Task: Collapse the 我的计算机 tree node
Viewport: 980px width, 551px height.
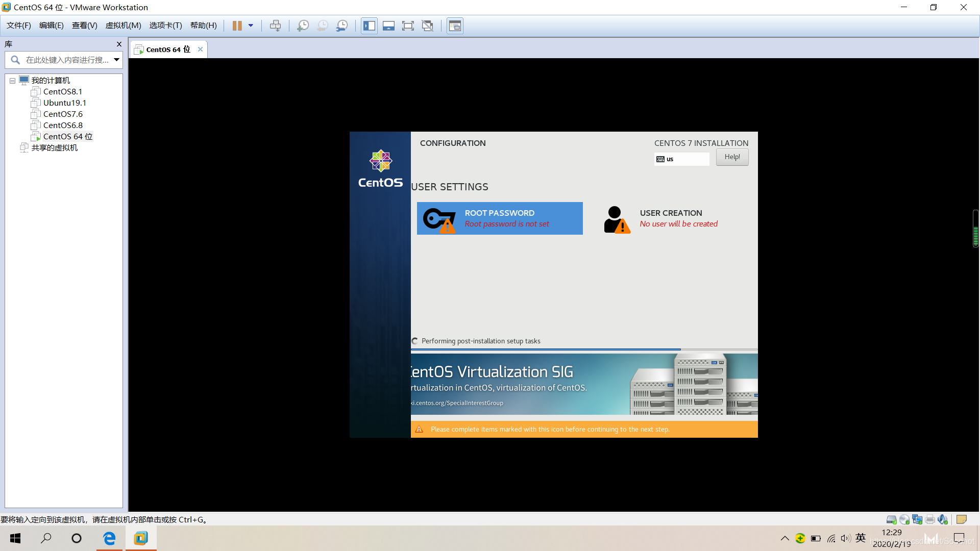Action: 12,81
